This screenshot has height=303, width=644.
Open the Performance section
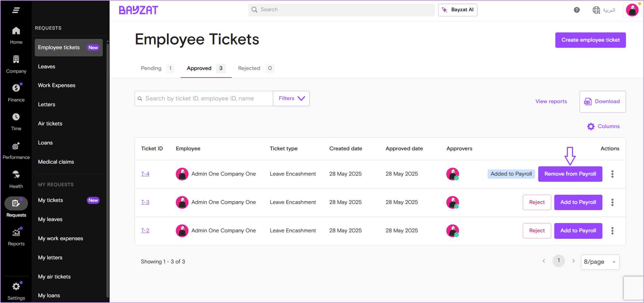[x=16, y=150]
